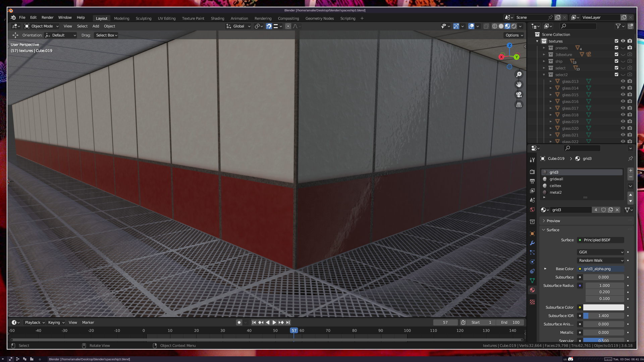Toggle camera view icon in viewport
The width and height of the screenshot is (644, 362).
click(x=519, y=95)
